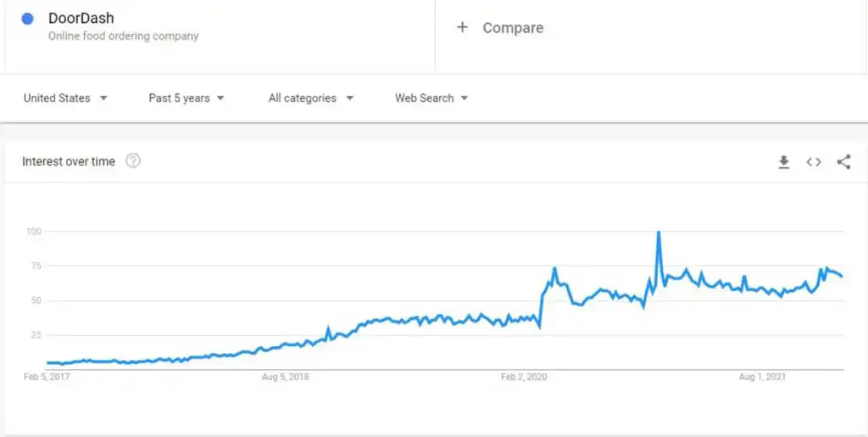Click the Aug 1, 2021 axis label
This screenshot has width=868, height=437.
pos(762,378)
